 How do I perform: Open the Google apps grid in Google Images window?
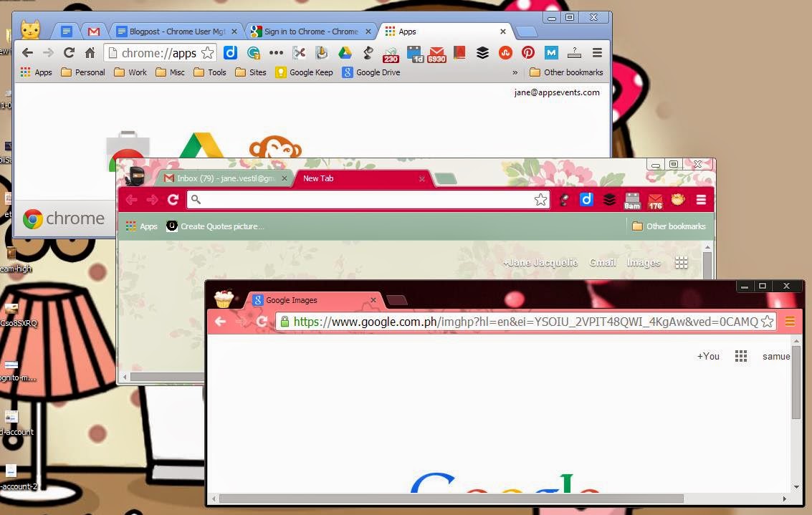(741, 356)
